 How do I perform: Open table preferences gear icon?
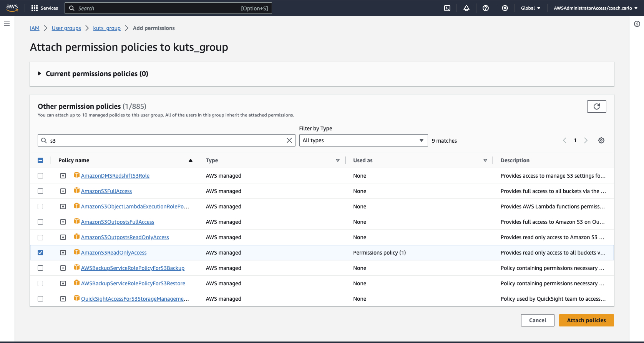click(x=601, y=140)
